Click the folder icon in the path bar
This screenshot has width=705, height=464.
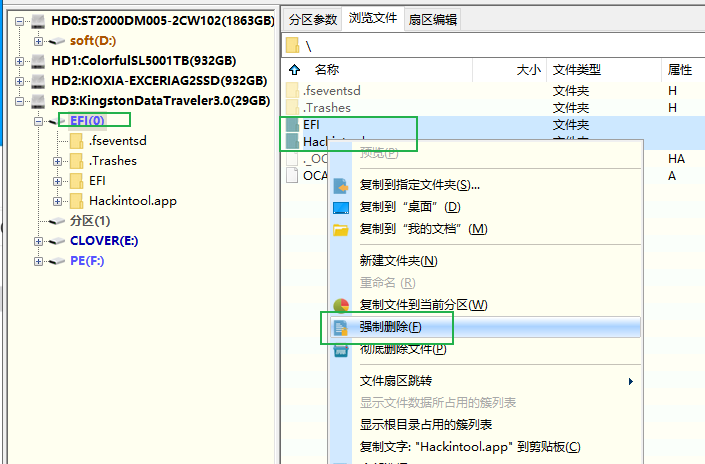click(x=293, y=46)
